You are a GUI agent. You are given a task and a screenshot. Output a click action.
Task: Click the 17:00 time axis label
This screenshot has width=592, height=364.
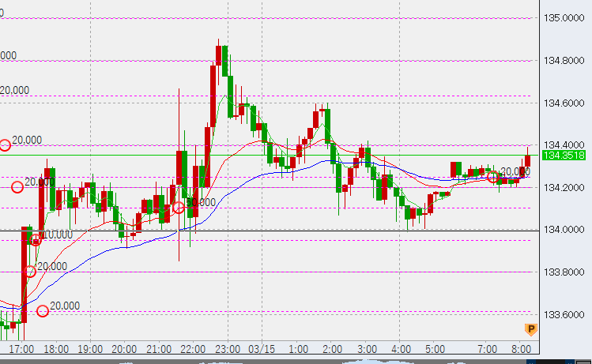pos(21,348)
